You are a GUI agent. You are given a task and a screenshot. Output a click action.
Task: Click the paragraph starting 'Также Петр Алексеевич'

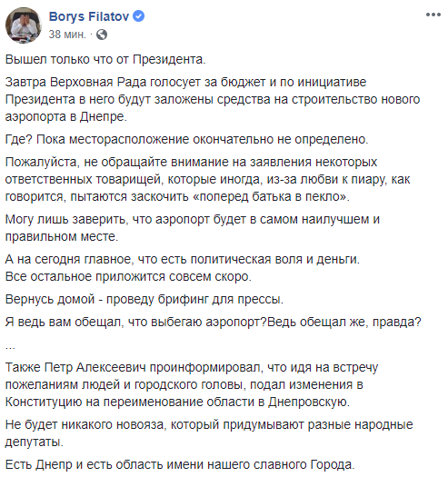coord(192,384)
